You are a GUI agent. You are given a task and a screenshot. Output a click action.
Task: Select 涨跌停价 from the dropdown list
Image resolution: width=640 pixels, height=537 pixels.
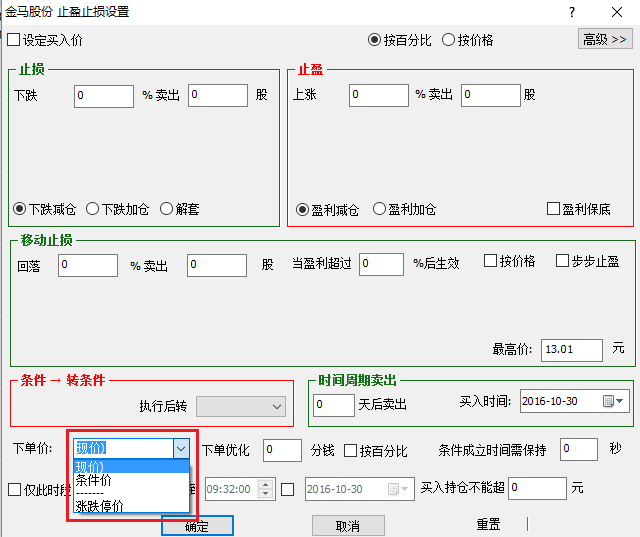(x=100, y=506)
